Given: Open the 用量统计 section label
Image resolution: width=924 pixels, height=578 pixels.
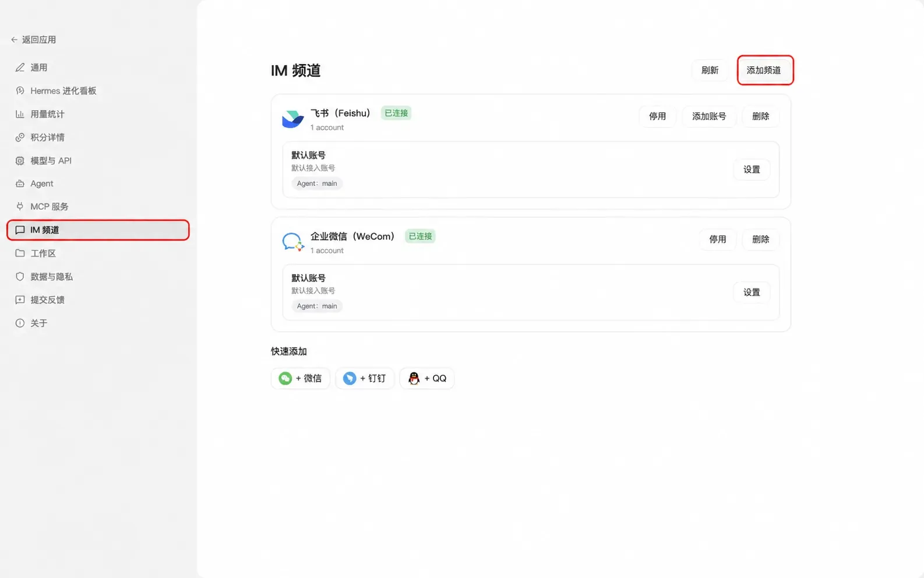Looking at the screenshot, I should (47, 114).
